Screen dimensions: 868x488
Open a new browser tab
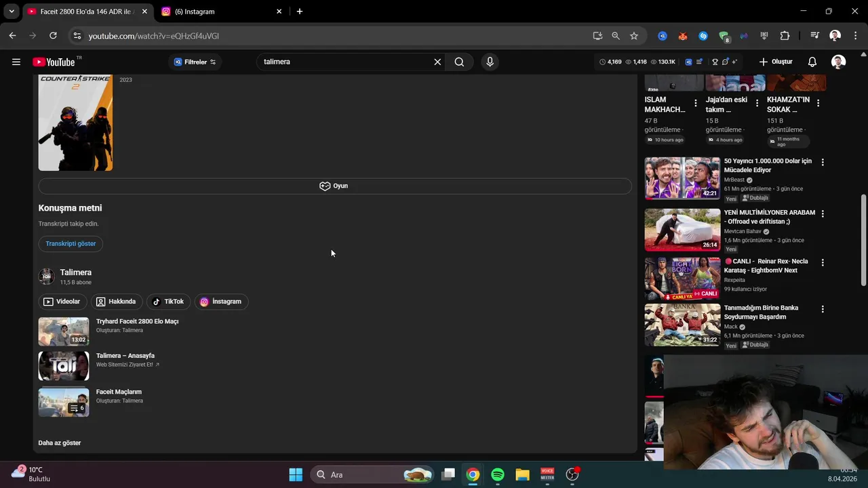[x=300, y=12]
